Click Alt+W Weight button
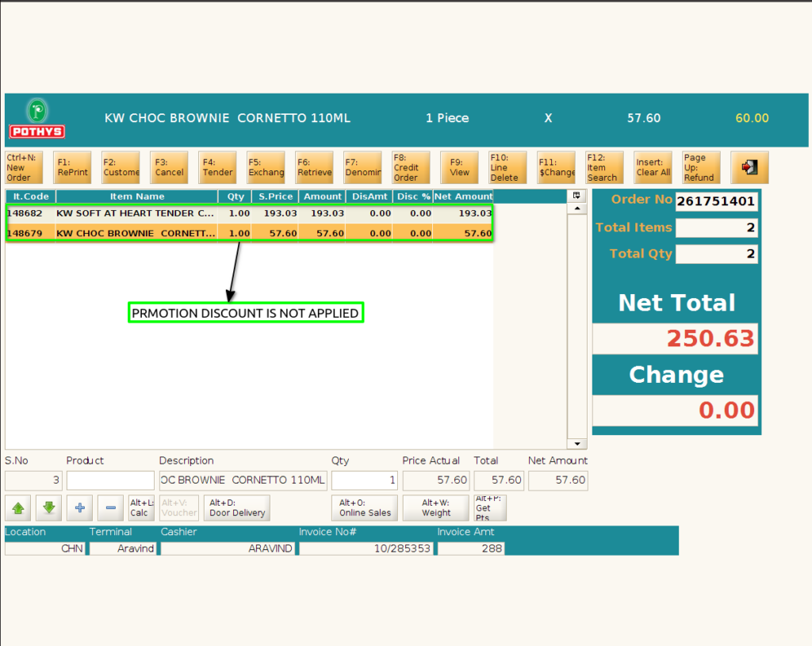This screenshot has height=646, width=812. coord(436,508)
